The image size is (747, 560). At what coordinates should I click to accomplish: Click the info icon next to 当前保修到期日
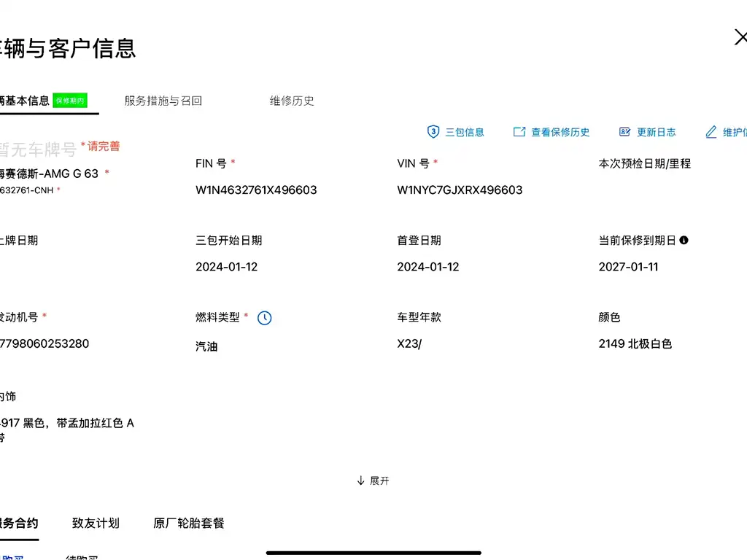tap(684, 240)
